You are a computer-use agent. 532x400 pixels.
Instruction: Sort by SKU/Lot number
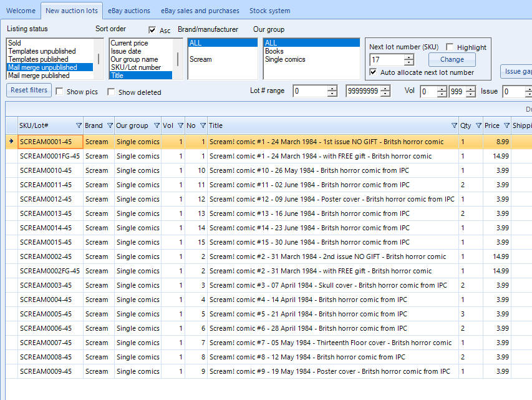pyautogui.click(x=141, y=67)
